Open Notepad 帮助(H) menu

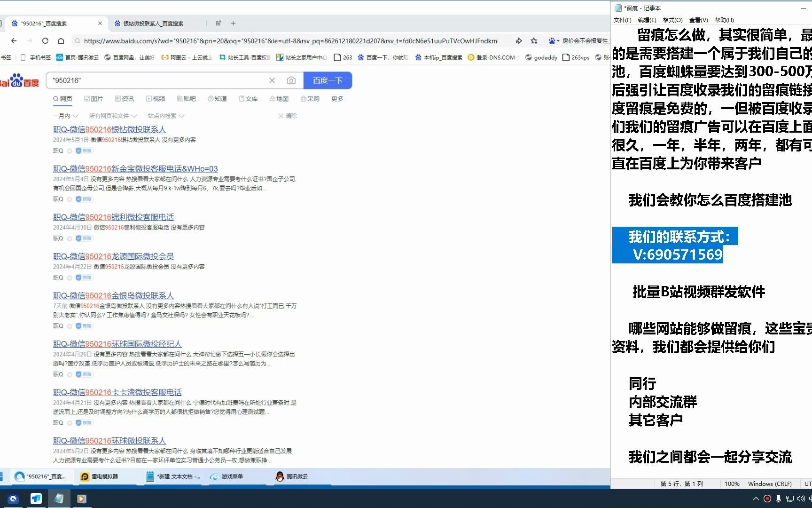tap(724, 20)
